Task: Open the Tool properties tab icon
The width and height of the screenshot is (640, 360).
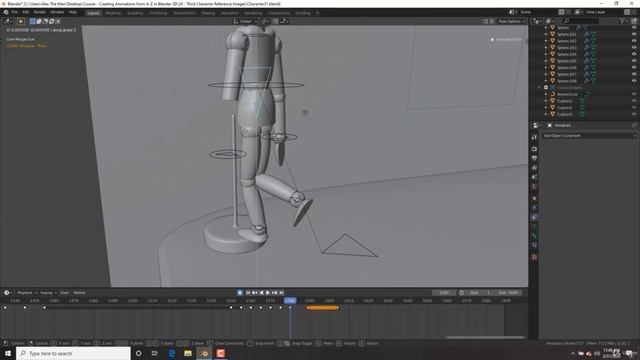Action: click(x=534, y=138)
